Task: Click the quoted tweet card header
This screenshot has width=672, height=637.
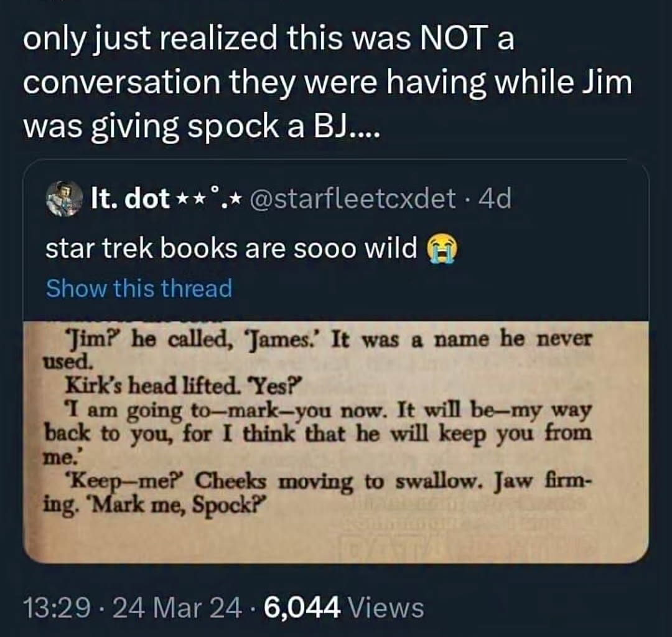Action: (x=279, y=198)
